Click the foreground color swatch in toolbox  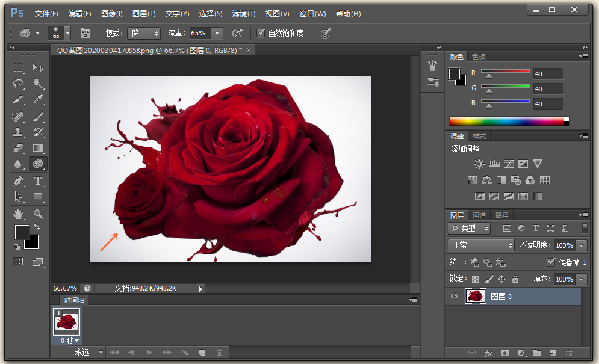(x=22, y=232)
